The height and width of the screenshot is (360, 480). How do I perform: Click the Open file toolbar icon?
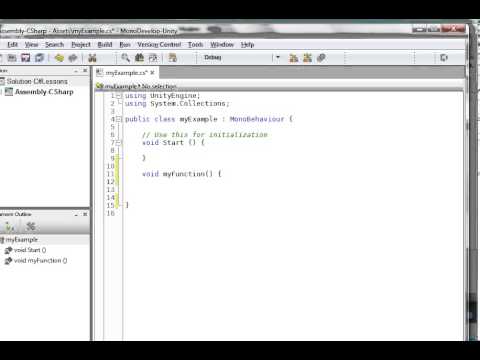point(12,58)
